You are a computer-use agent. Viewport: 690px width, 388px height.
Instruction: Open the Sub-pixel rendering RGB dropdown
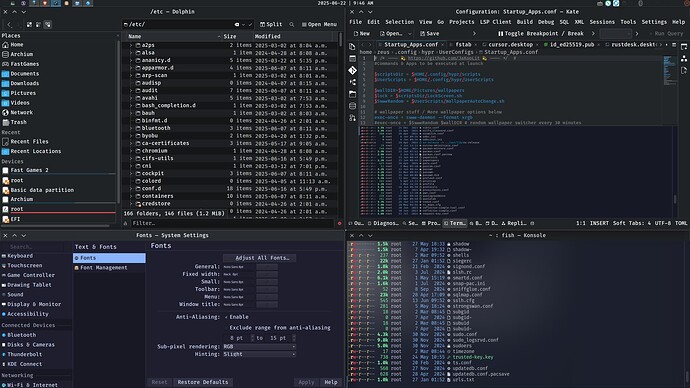pyautogui.click(x=259, y=347)
